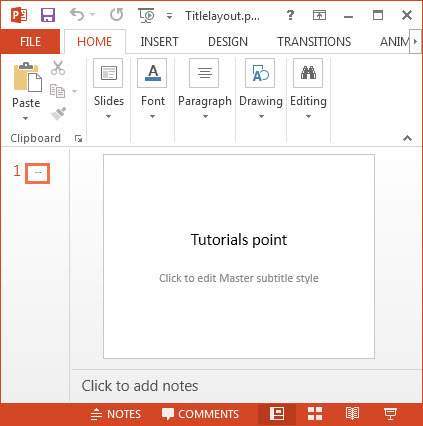
Task: Expand the Slides group
Action: pyautogui.click(x=108, y=88)
